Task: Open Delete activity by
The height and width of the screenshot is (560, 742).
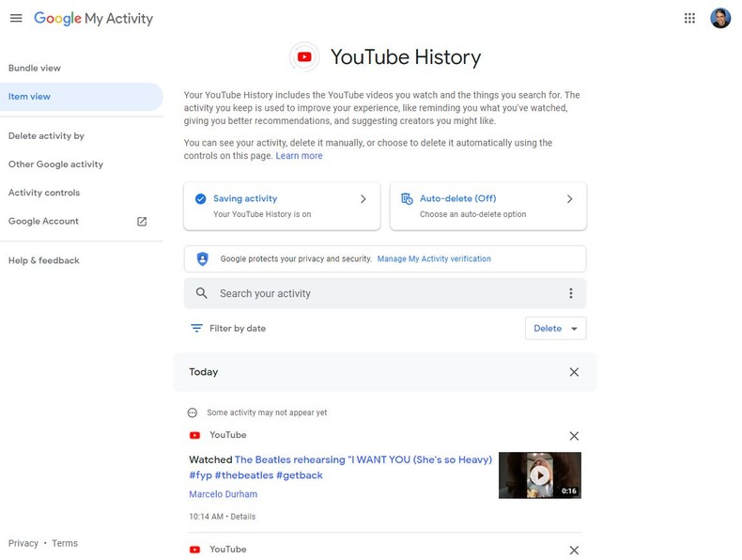Action: pos(46,136)
